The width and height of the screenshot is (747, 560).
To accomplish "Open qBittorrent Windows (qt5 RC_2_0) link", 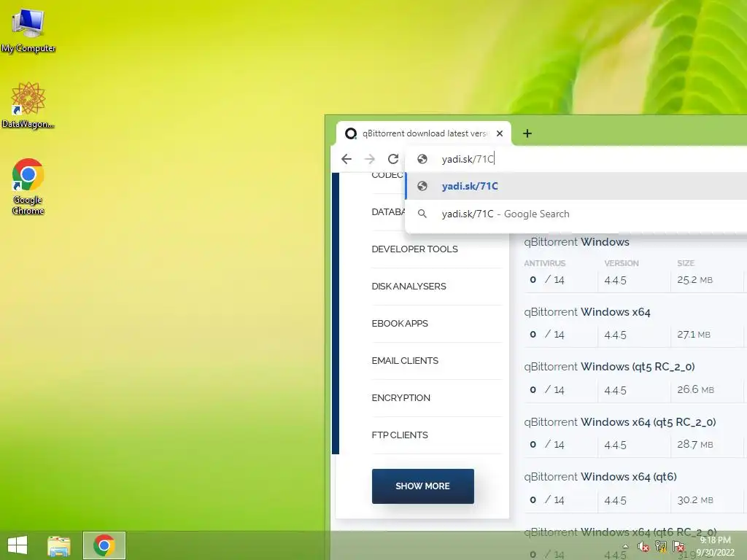I will click(609, 367).
